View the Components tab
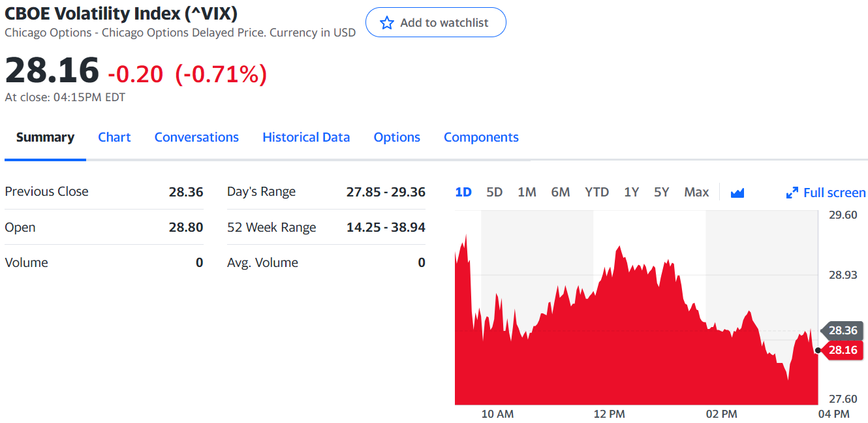The height and width of the screenshot is (423, 868). tap(481, 137)
